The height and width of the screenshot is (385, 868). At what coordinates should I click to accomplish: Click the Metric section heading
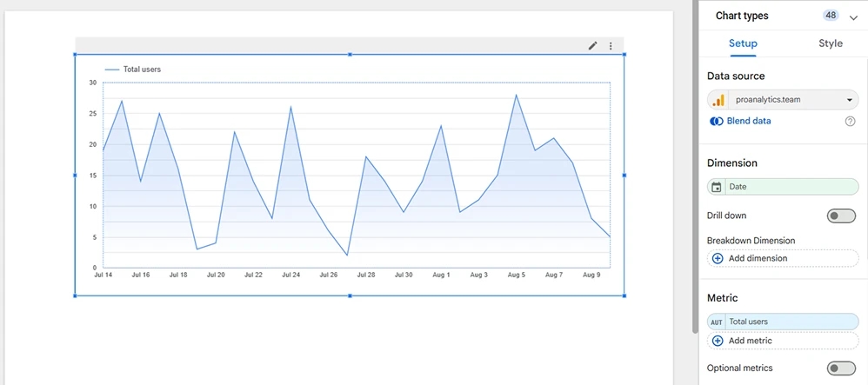tap(723, 298)
